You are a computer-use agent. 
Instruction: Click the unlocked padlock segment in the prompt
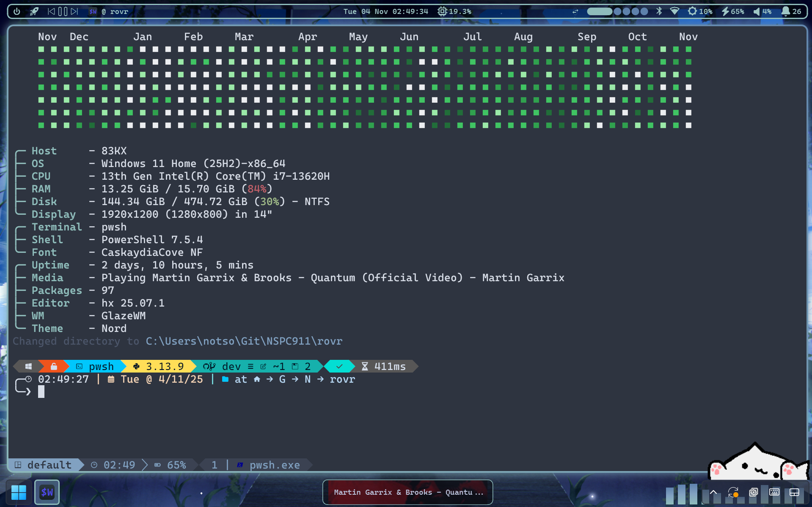click(53, 366)
